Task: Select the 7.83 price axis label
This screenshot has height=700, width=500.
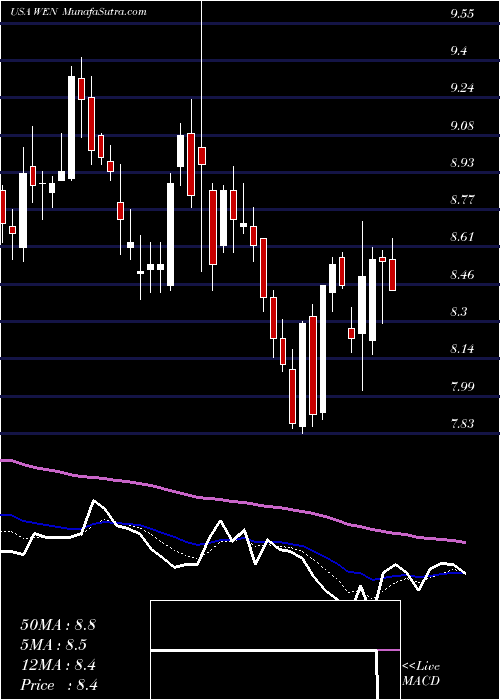Action: [462, 423]
